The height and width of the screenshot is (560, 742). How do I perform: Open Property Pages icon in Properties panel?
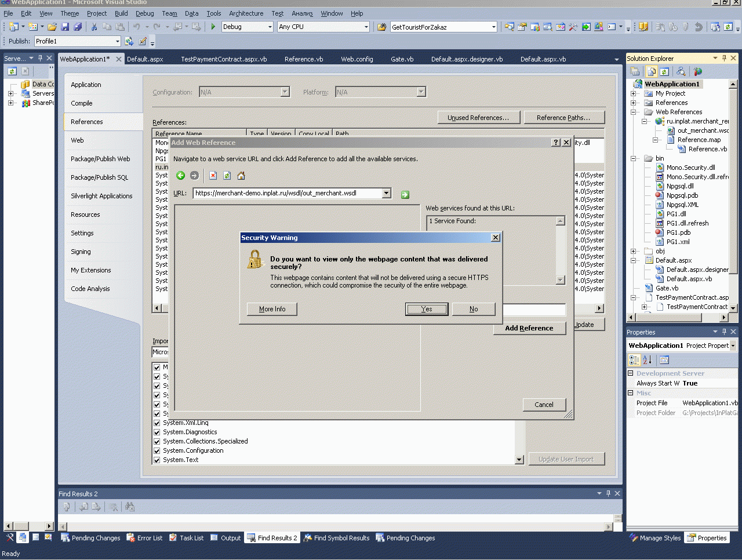tap(664, 360)
